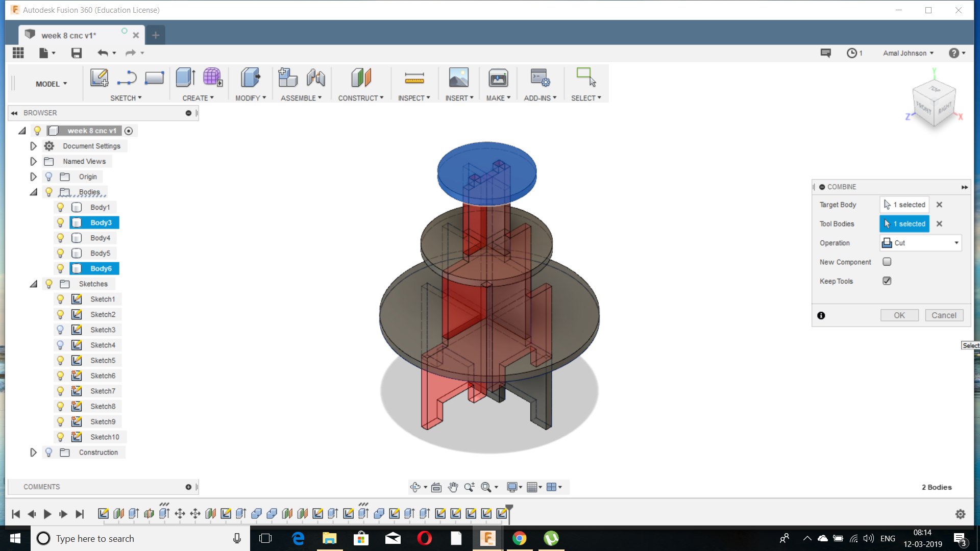Image resolution: width=980 pixels, height=551 pixels.
Task: Select the Extrude tool icon
Action: coord(185,78)
